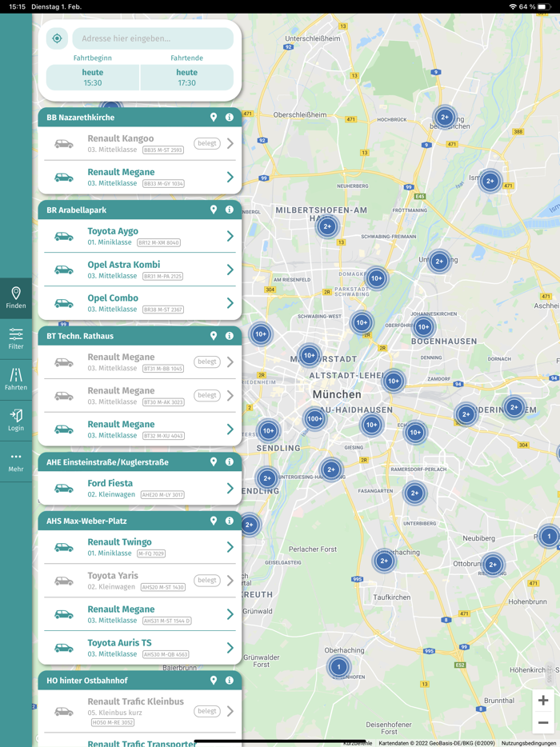Open info for BB Nazarethkirche station

230,118
